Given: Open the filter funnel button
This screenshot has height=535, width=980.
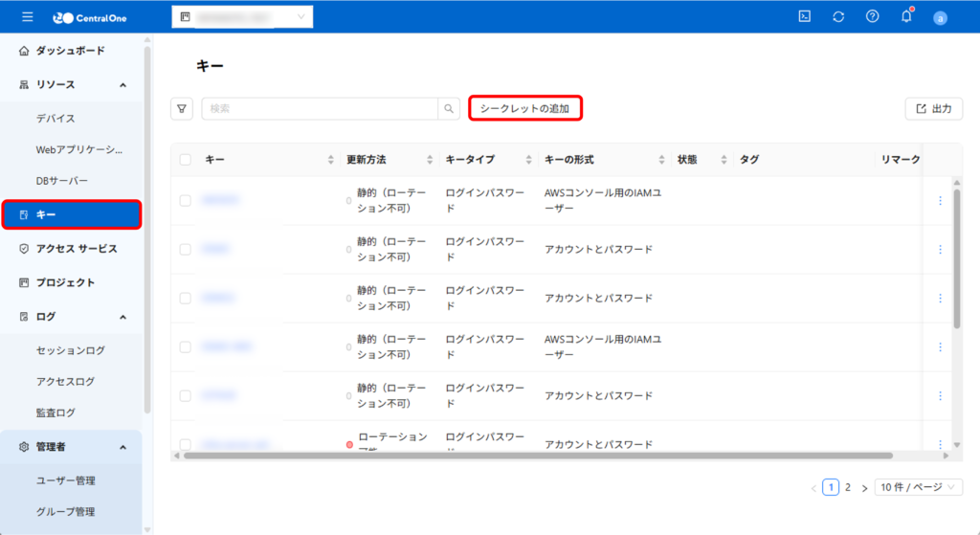Looking at the screenshot, I should tap(182, 109).
